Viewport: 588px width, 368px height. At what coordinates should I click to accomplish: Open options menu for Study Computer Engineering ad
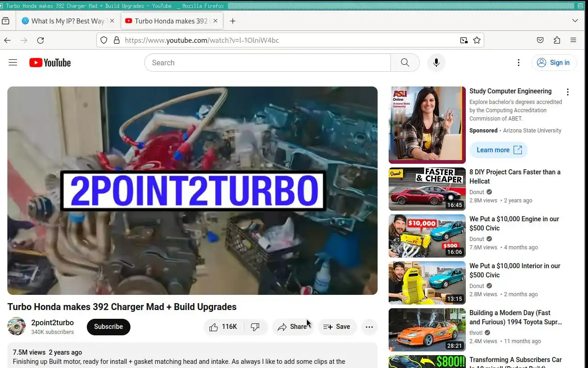568,92
